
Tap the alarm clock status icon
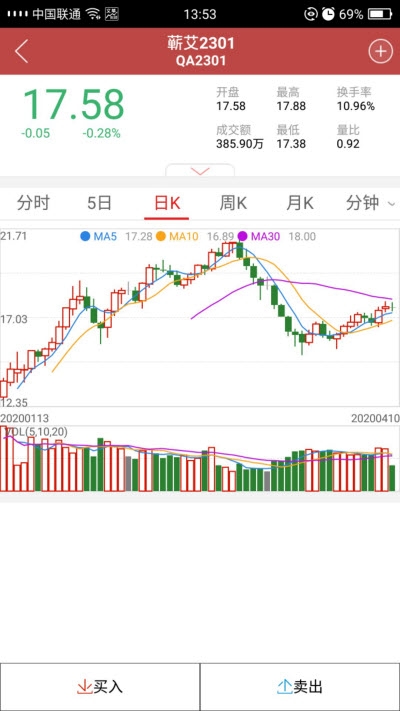tap(328, 14)
